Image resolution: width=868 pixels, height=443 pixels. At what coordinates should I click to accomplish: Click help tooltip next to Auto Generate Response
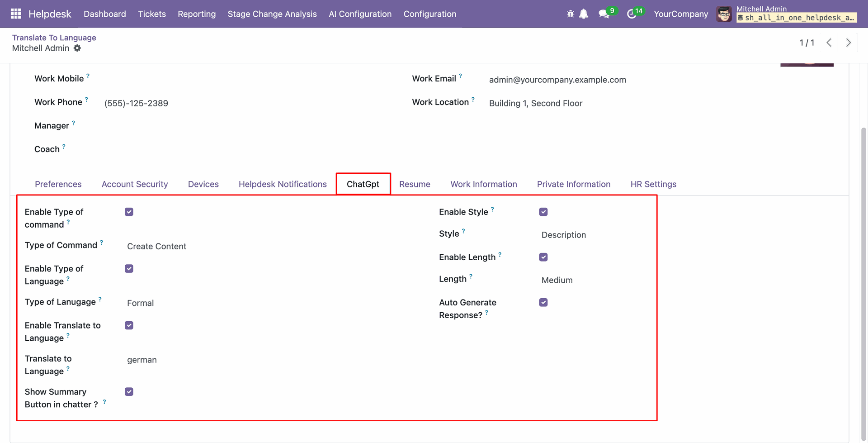486,313
